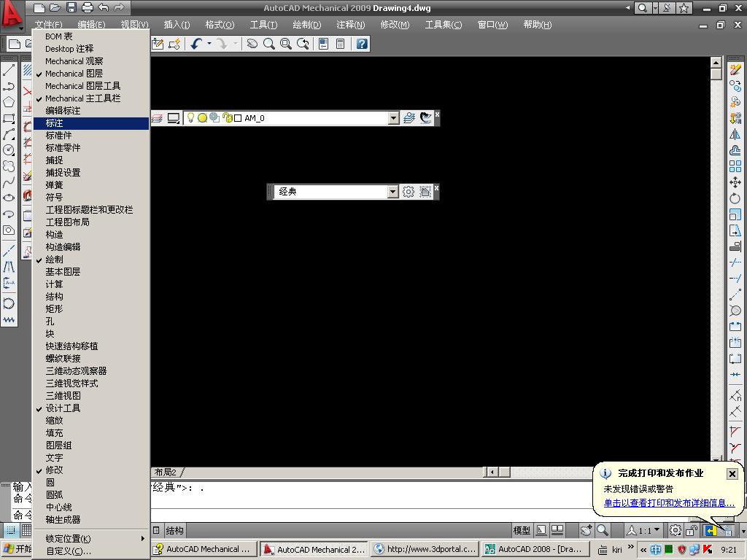Screen dimensions: 747x560
Task: Click the New file icon in title bar
Action: [39, 7]
